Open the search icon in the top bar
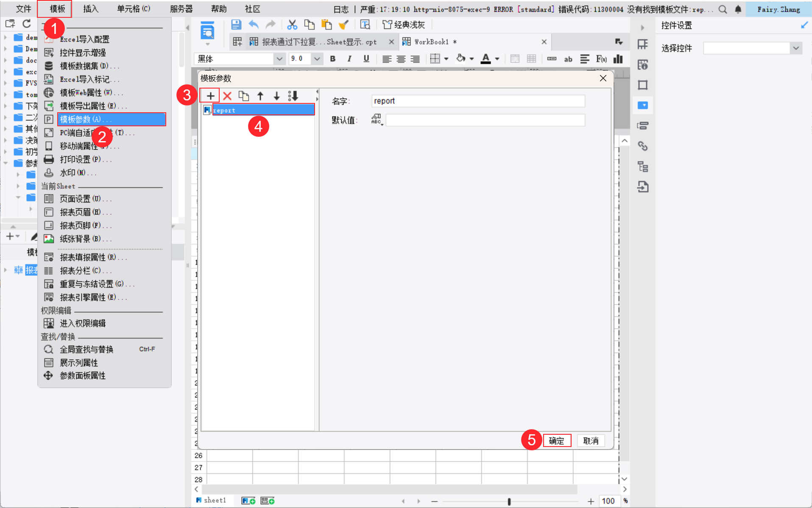The width and height of the screenshot is (812, 508). click(723, 9)
